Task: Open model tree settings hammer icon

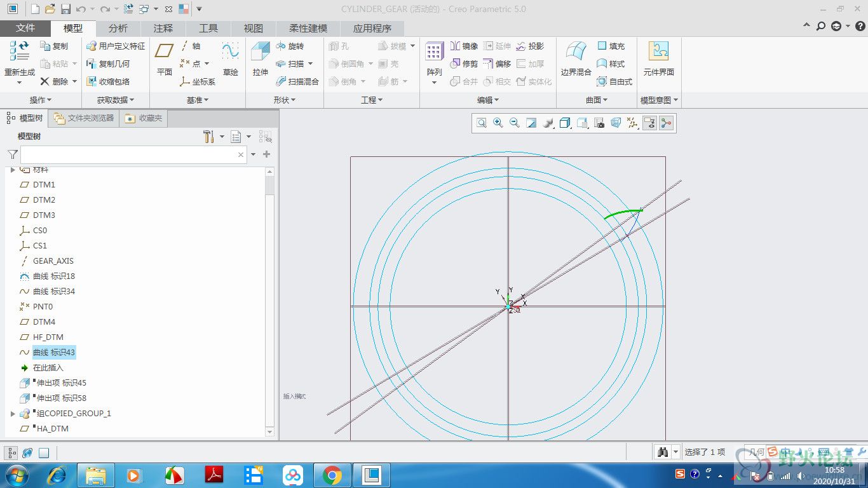Action: pos(208,136)
